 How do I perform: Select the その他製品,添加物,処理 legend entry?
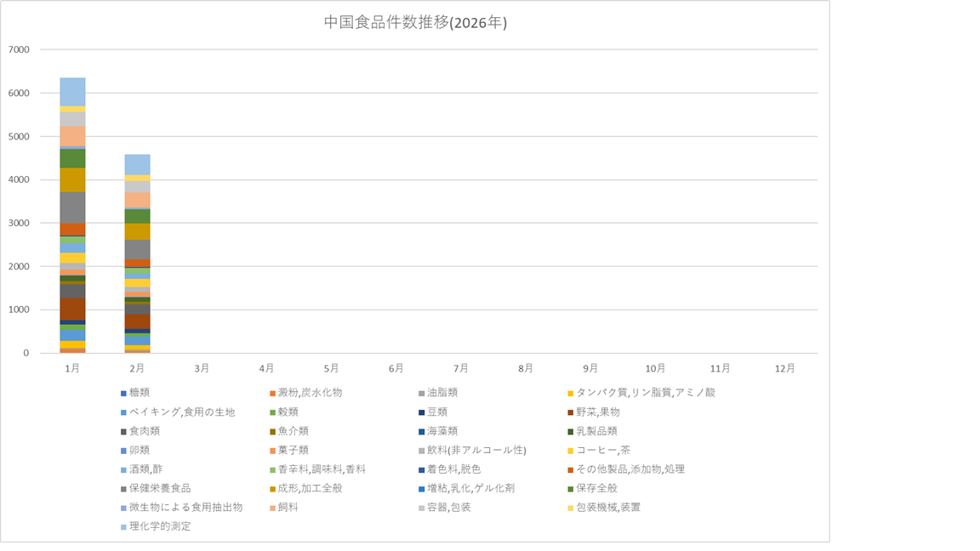point(630,469)
